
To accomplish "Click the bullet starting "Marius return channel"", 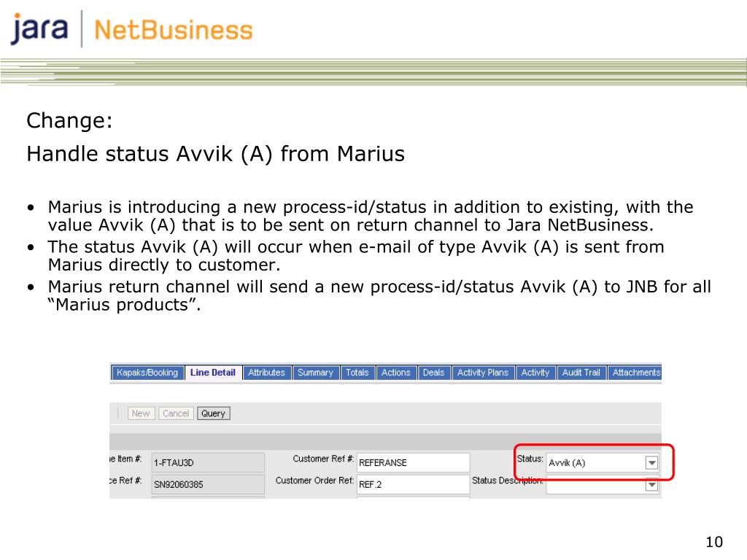I will (379, 296).
